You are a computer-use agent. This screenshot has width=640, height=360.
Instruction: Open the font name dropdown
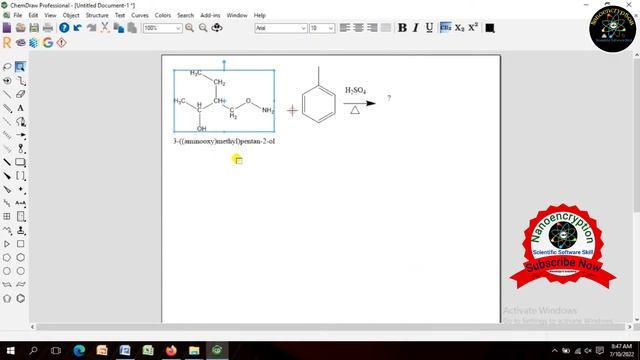[x=303, y=28]
